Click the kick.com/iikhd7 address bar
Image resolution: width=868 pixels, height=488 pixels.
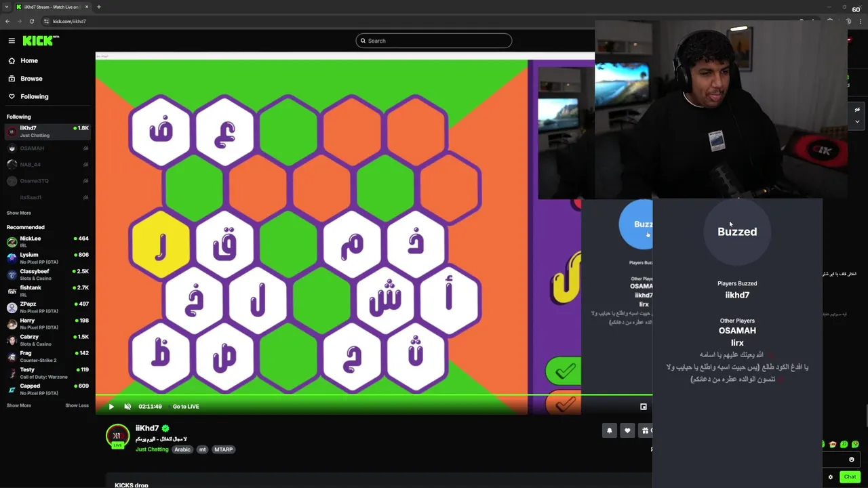coord(69,21)
